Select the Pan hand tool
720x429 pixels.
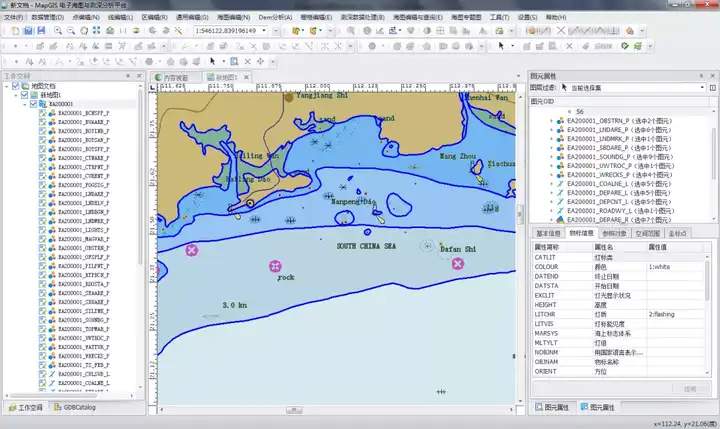click(x=84, y=31)
